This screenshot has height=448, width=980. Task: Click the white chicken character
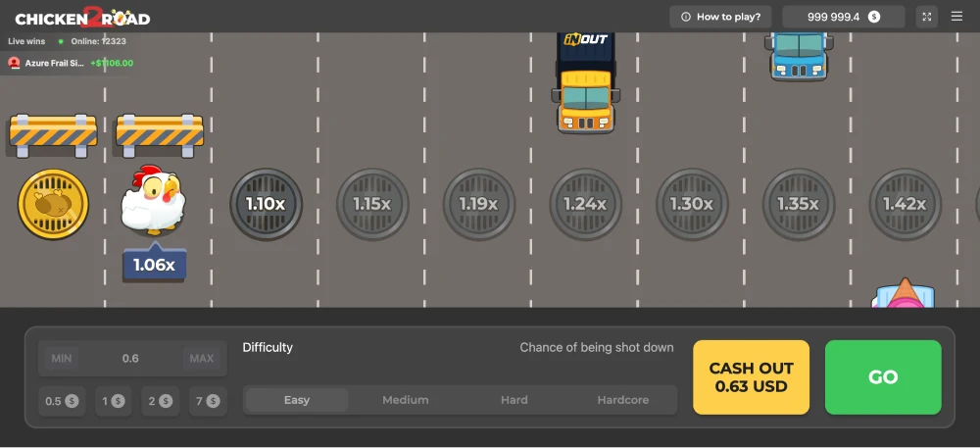(152, 200)
